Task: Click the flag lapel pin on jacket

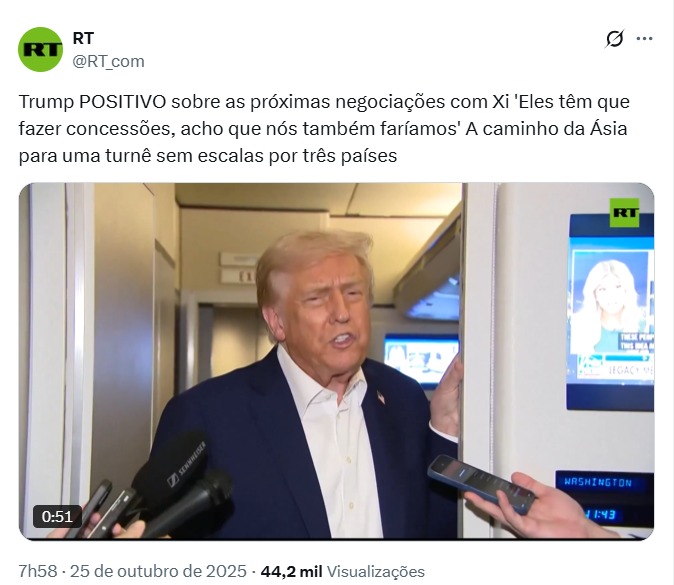Action: click(381, 397)
